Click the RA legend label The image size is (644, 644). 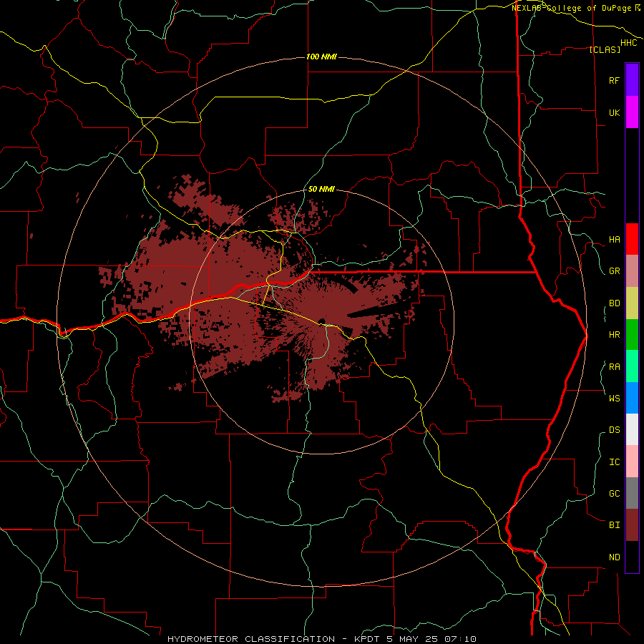tap(614, 367)
